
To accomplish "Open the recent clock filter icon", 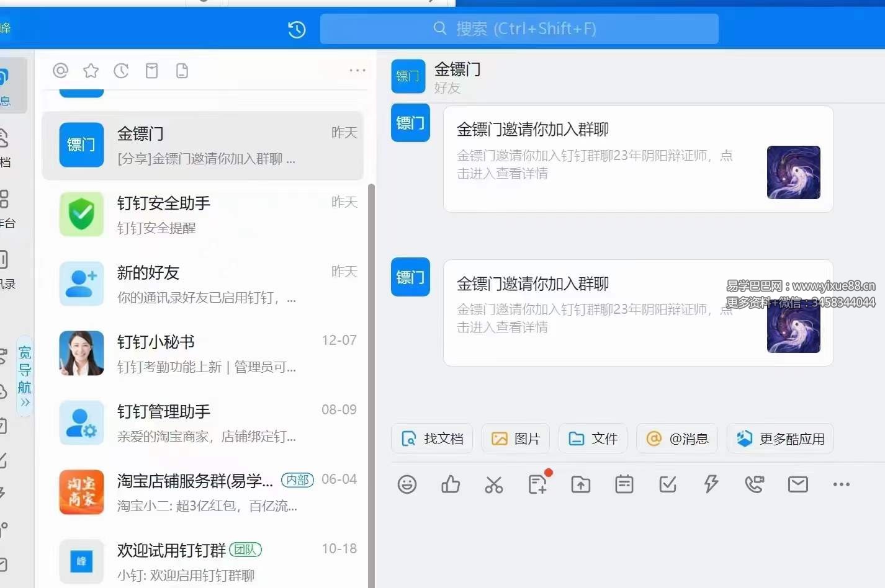I will click(x=121, y=71).
